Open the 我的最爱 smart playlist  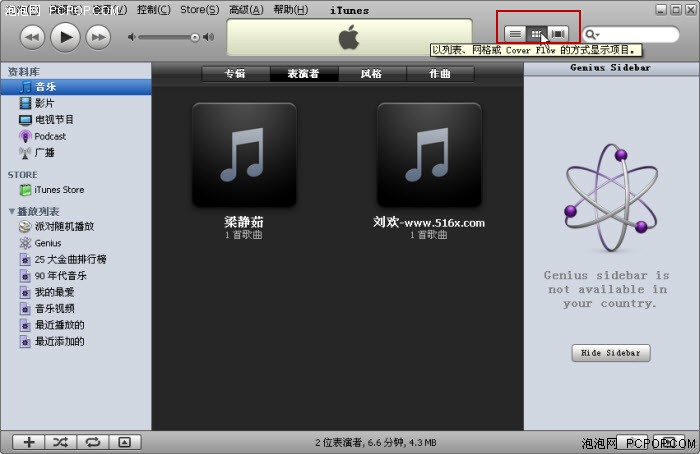(x=76, y=292)
